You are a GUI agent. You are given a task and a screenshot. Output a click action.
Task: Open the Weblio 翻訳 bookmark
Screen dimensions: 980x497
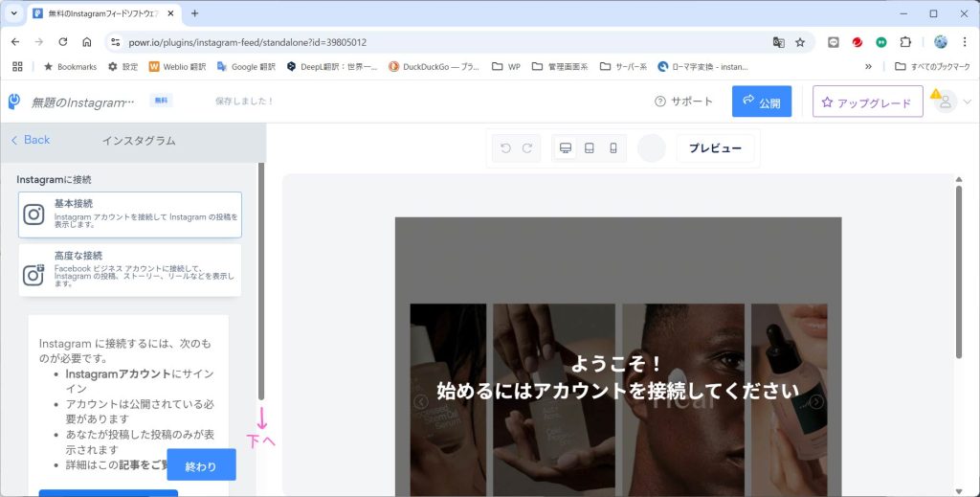coord(177,66)
